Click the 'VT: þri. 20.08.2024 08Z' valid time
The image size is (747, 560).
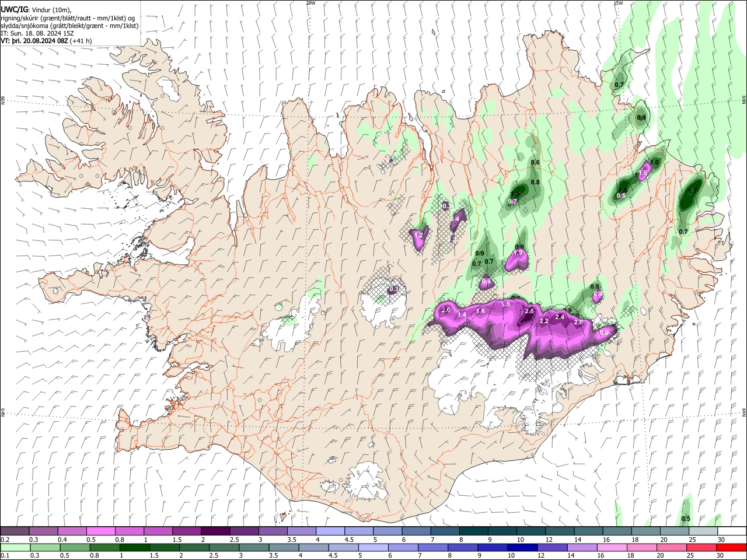(34, 41)
